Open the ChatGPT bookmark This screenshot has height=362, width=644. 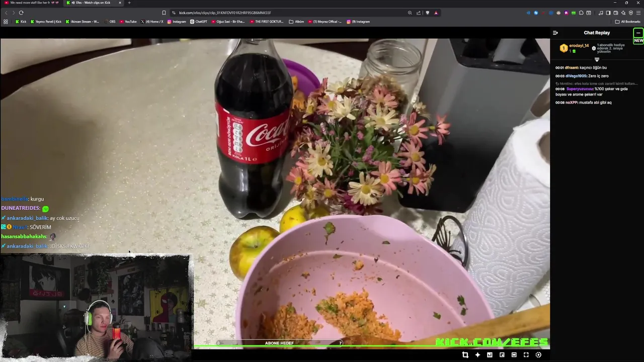(x=199, y=22)
